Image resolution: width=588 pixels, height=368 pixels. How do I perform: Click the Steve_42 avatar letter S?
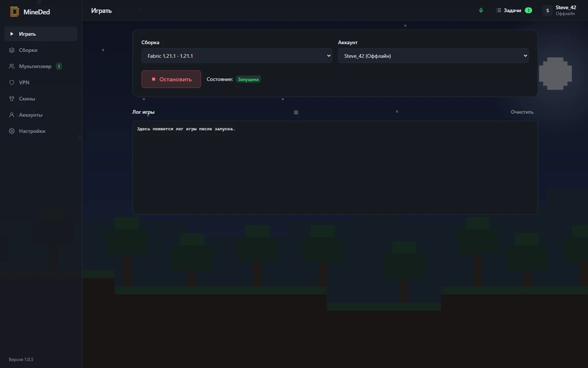[x=548, y=10]
